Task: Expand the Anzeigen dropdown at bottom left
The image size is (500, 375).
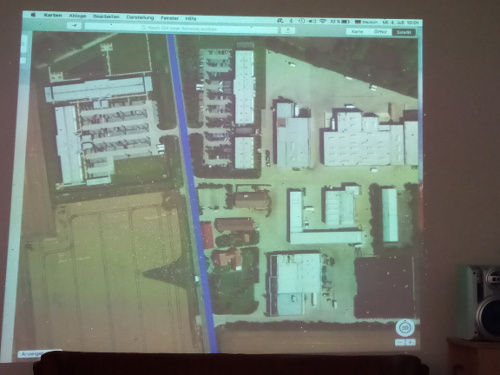Action: (32, 354)
